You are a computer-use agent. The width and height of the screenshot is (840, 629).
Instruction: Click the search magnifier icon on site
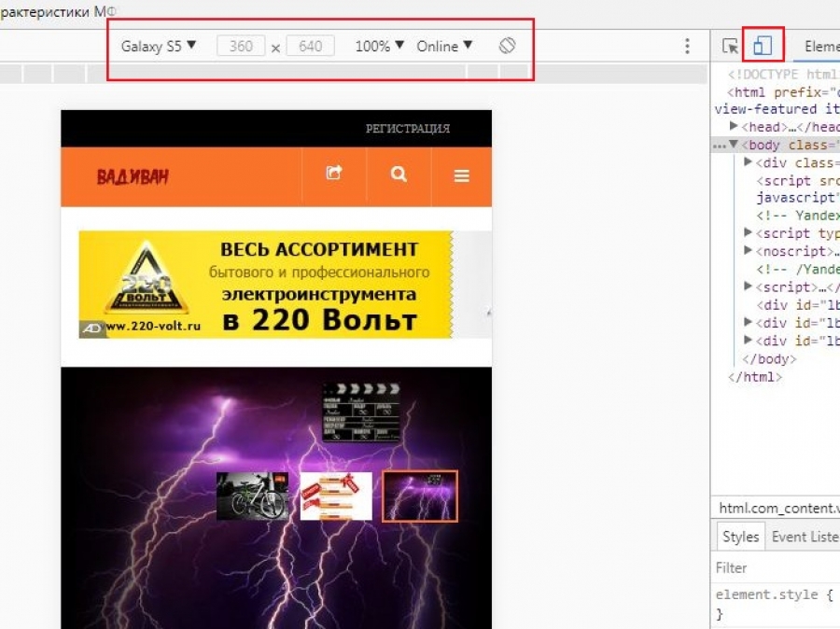399,175
